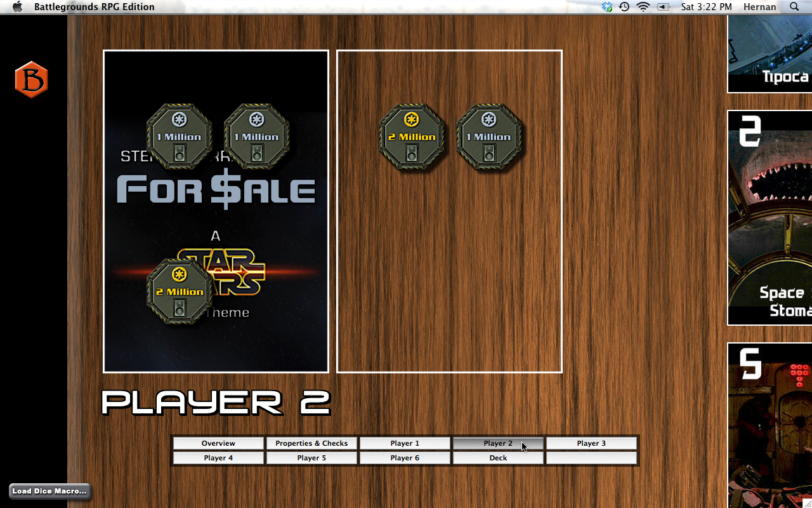The height and width of the screenshot is (508, 812).
Task: Select the Player 2 button
Action: 498,443
